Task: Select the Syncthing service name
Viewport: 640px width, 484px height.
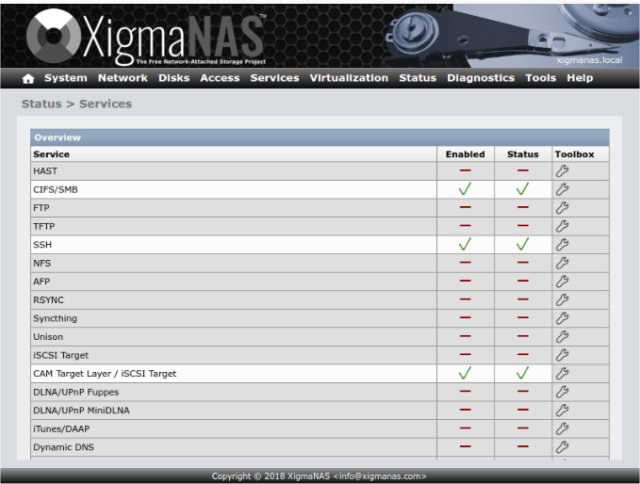Action: (x=55, y=318)
